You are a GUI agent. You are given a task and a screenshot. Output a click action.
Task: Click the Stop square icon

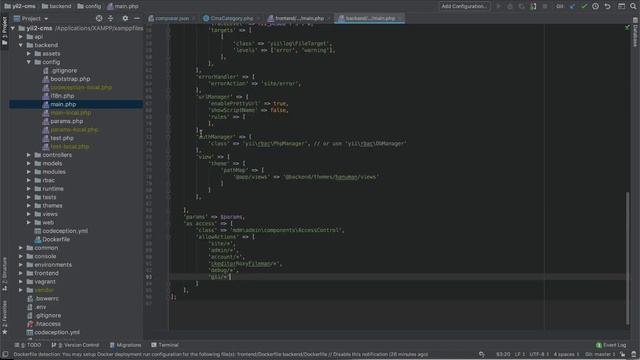545,6
